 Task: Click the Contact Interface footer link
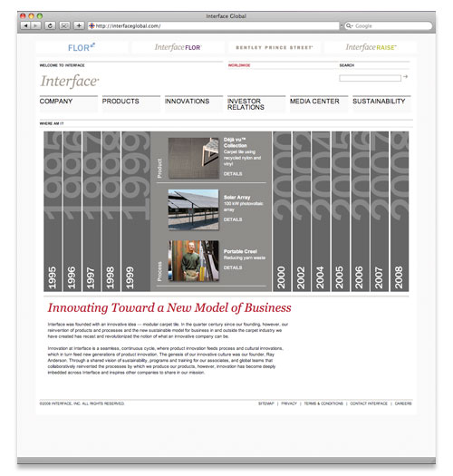pyautogui.click(x=369, y=403)
